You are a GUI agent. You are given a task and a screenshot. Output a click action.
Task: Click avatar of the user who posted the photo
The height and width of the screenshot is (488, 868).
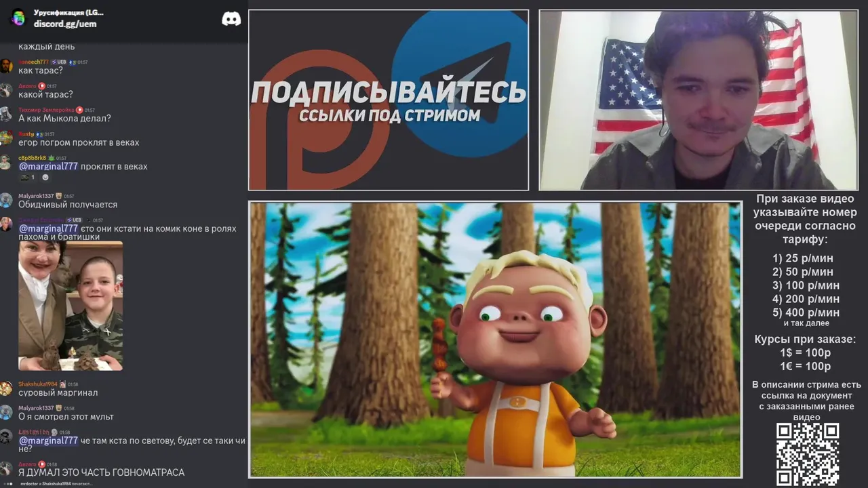[x=6, y=224]
